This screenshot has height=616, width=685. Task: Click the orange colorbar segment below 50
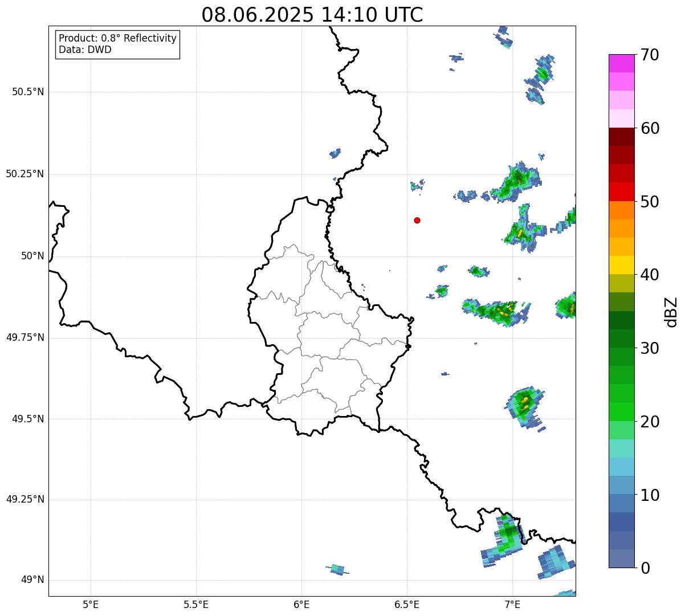click(x=621, y=210)
